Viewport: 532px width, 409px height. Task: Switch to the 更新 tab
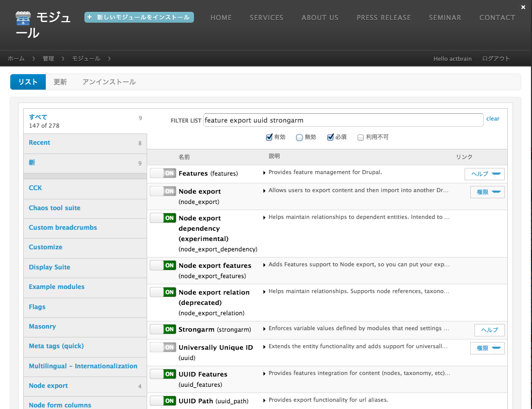(60, 82)
